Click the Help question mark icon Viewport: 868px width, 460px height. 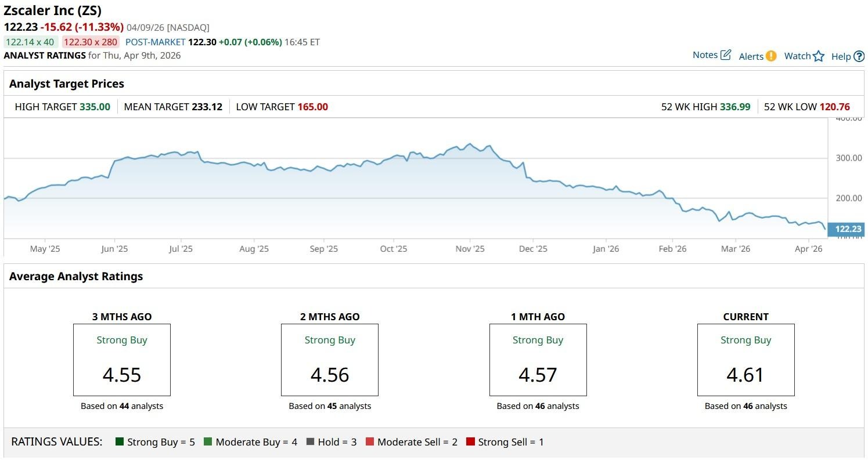pos(859,56)
